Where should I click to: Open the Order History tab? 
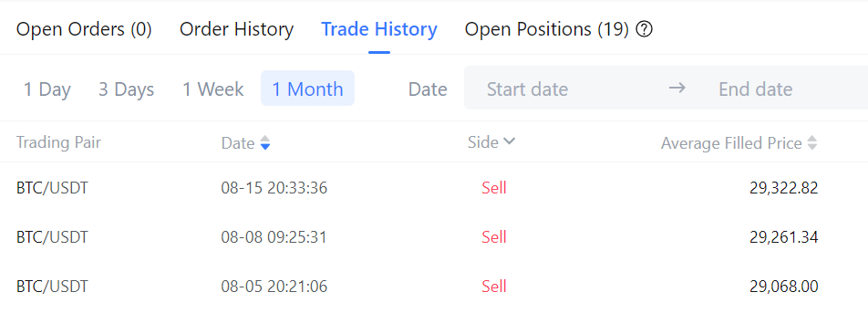tap(236, 29)
